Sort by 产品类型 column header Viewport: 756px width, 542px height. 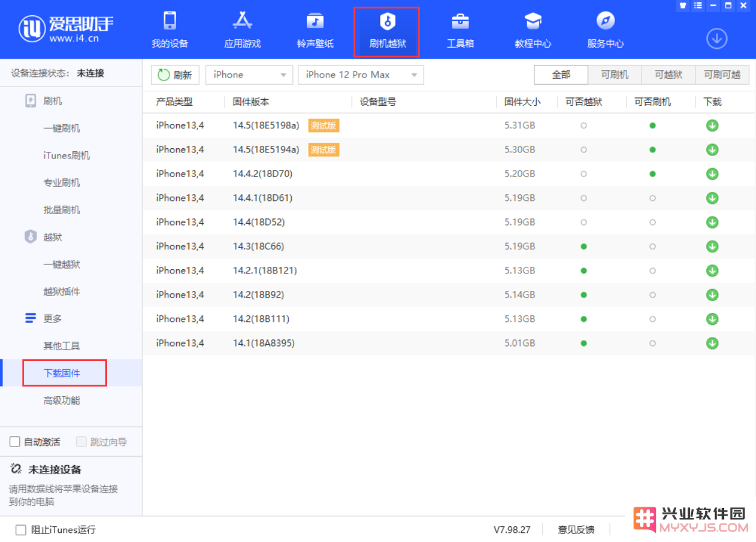pyautogui.click(x=174, y=102)
